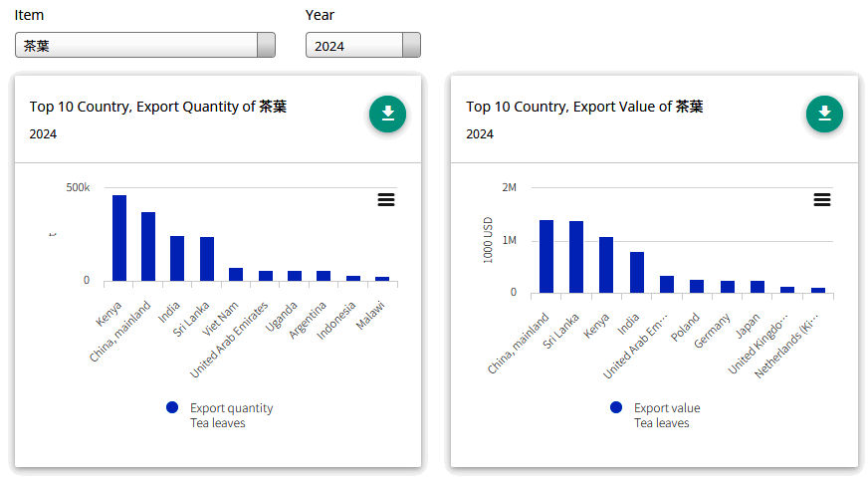Image resolution: width=868 pixels, height=477 pixels.
Task: Click Kenya's bar in Export Quantity chart
Action: click(x=119, y=238)
